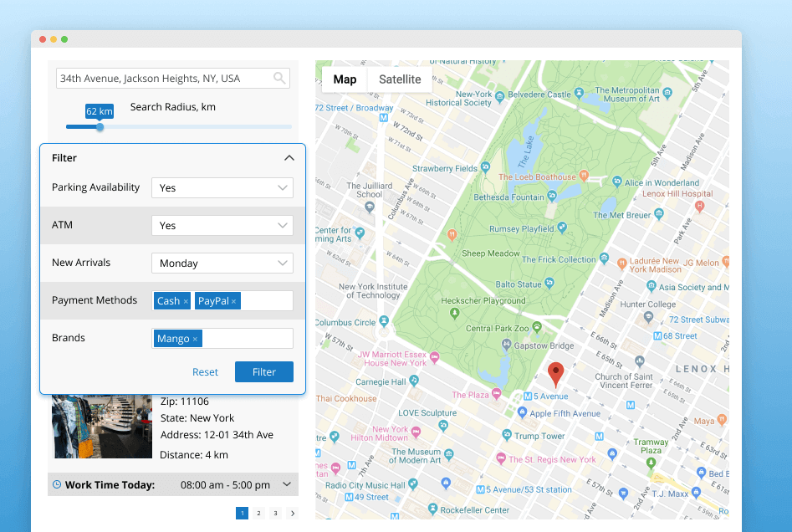
Task: Select the Radio City Music Hall marker
Action: pyautogui.click(x=413, y=483)
